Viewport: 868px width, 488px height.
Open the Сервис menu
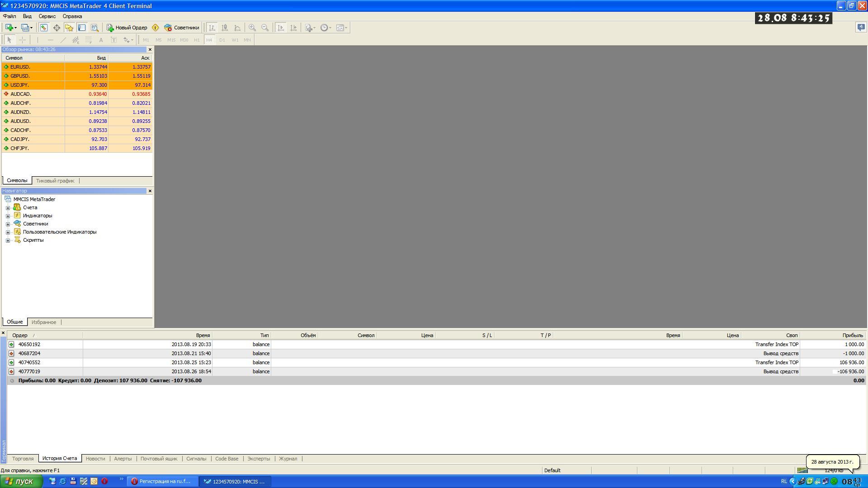click(47, 16)
